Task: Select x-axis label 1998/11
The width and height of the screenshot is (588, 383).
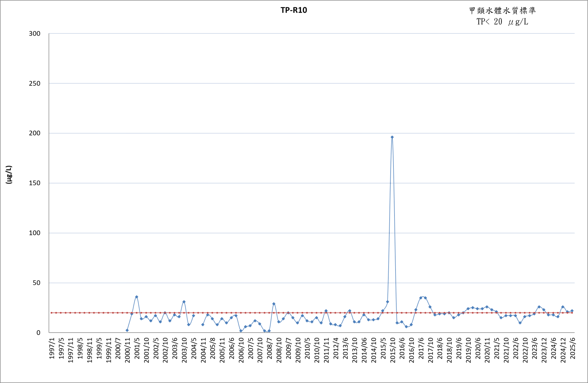Action: [x=90, y=350]
